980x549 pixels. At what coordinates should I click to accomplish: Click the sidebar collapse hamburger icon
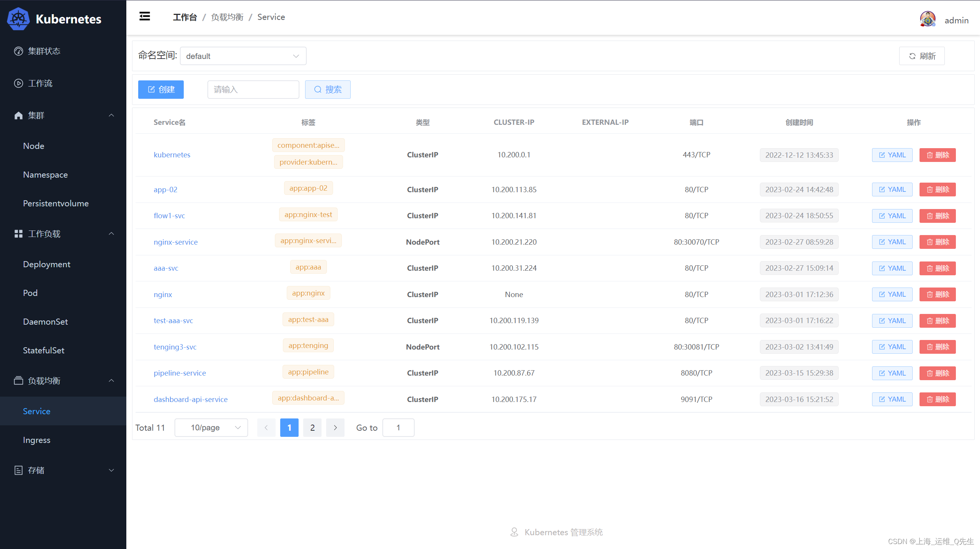tap(144, 16)
